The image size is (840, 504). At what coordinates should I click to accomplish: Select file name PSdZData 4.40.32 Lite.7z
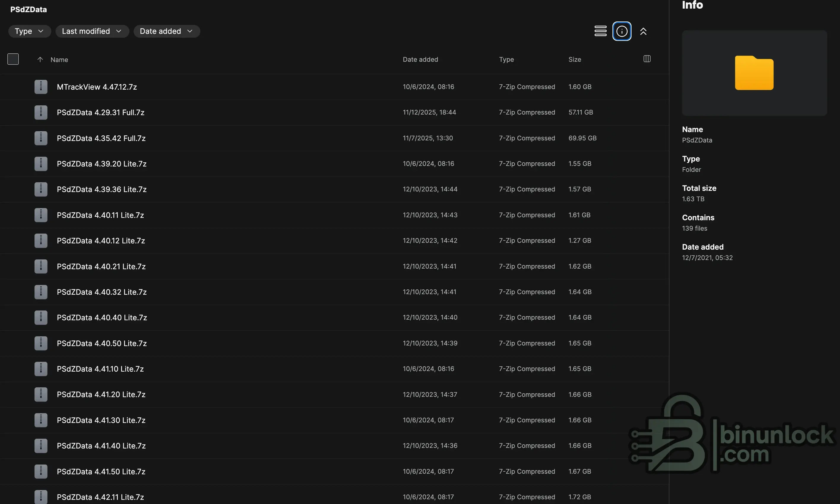pos(102,292)
